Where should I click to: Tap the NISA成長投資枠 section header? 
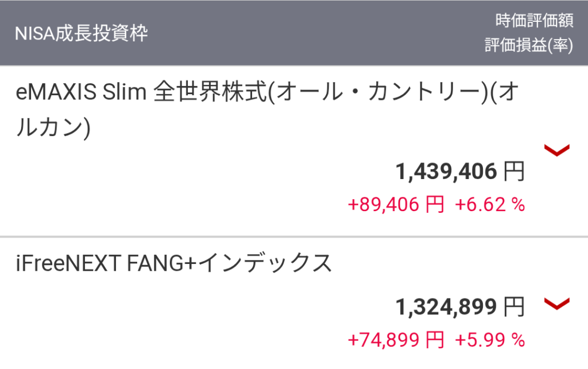(x=81, y=33)
